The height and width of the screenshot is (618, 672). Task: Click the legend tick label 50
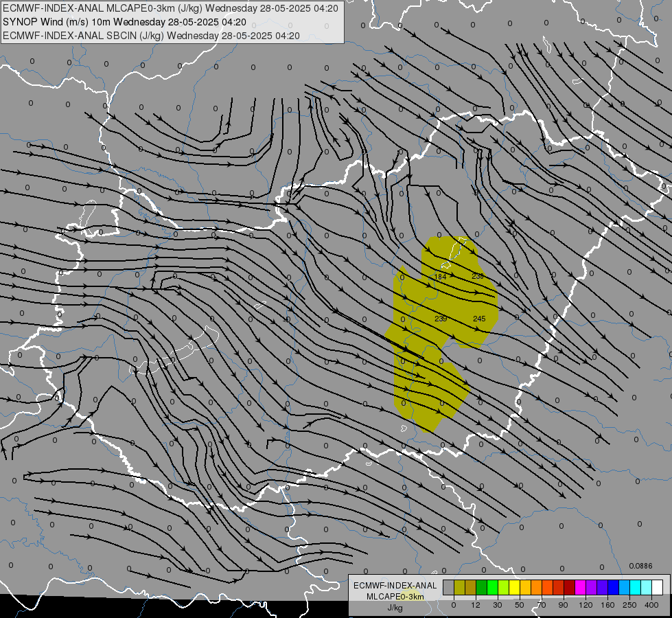(x=520, y=605)
